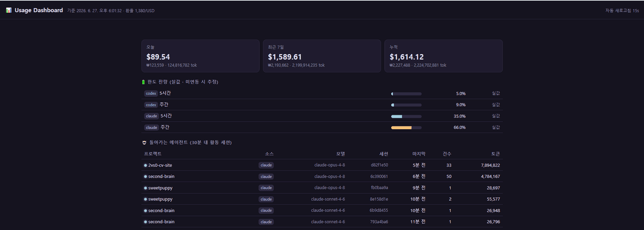Click the 자동 새로고침 15s indicator
Image resolution: width=644 pixels, height=230 pixels.
622,10
